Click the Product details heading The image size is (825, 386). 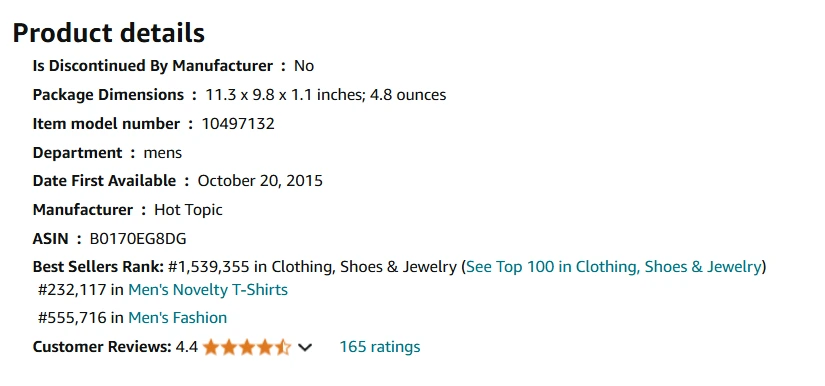108,33
